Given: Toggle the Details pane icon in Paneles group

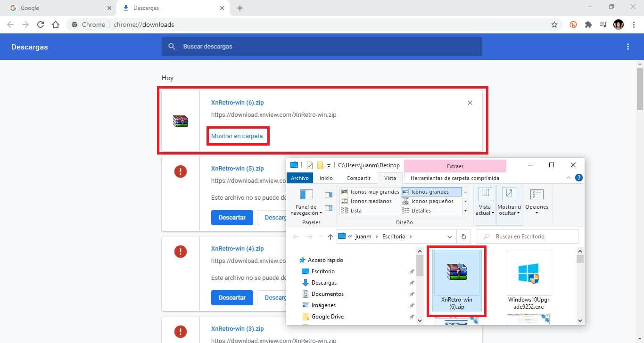Looking at the screenshot, I should pos(329,208).
